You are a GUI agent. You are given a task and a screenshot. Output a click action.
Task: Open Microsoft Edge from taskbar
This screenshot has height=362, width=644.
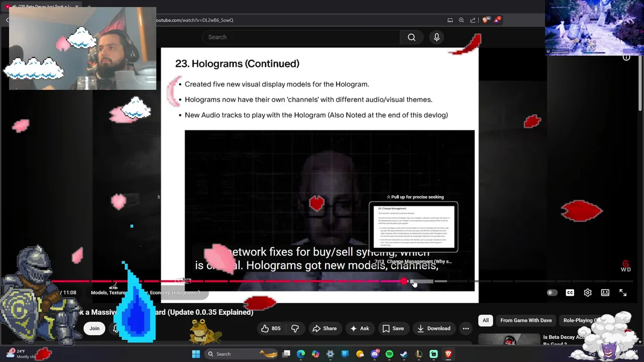point(301,354)
